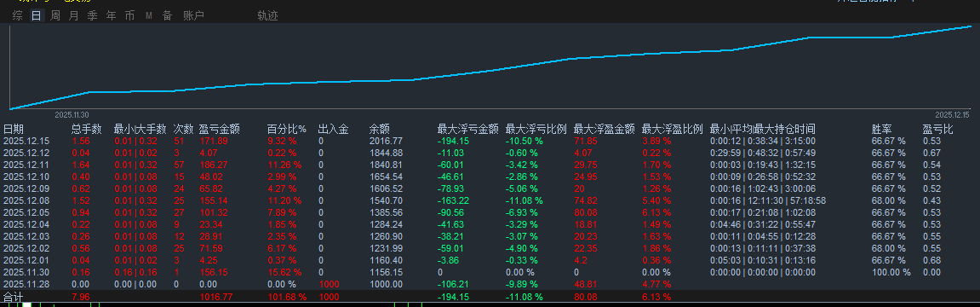This screenshot has height=307, width=980.
Task: Click total percentage 101.68 %
Action: click(287, 297)
